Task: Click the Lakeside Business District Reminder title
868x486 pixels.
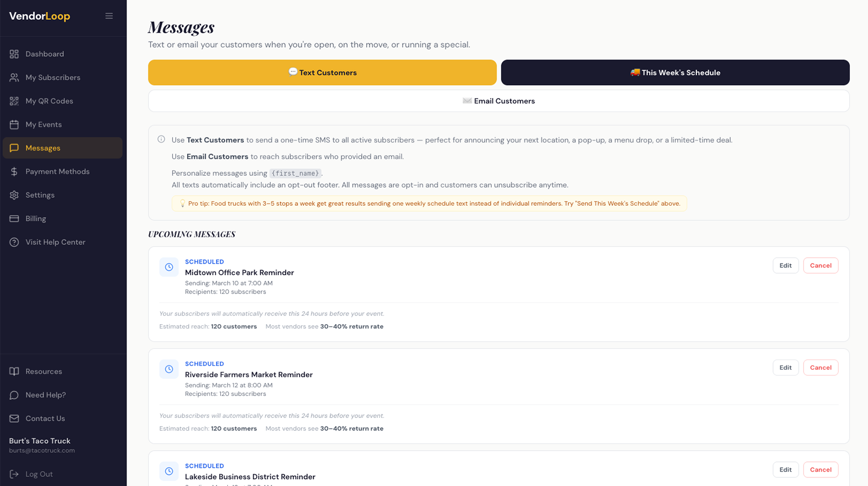Action: point(250,477)
